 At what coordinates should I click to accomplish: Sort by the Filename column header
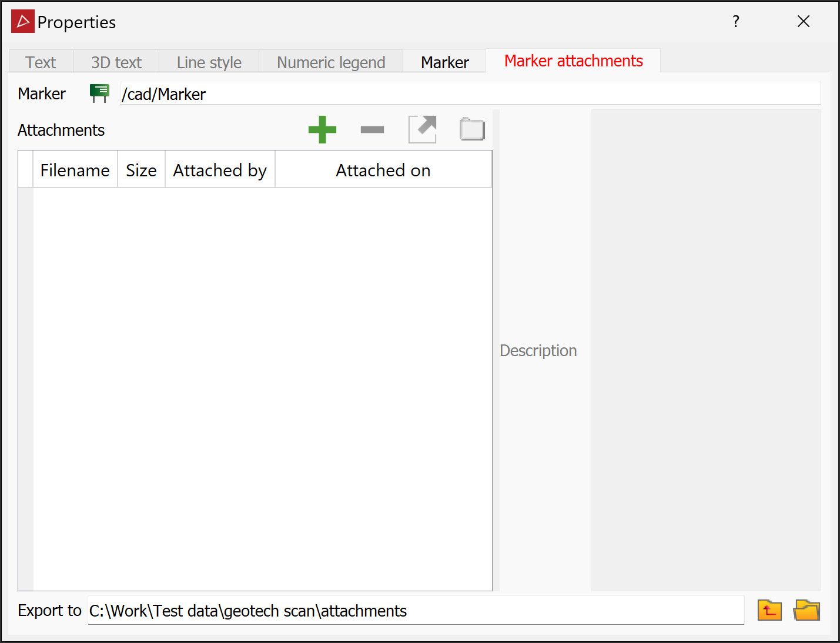75,170
